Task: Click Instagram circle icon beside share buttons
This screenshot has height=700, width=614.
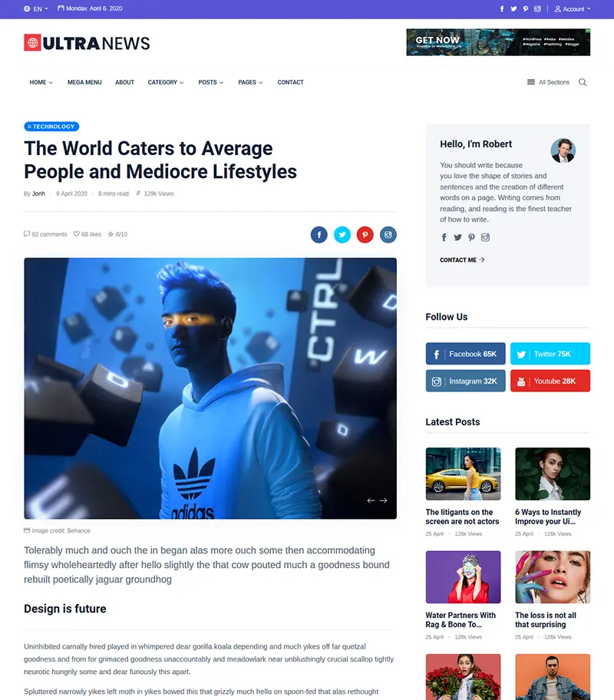Action: click(388, 235)
